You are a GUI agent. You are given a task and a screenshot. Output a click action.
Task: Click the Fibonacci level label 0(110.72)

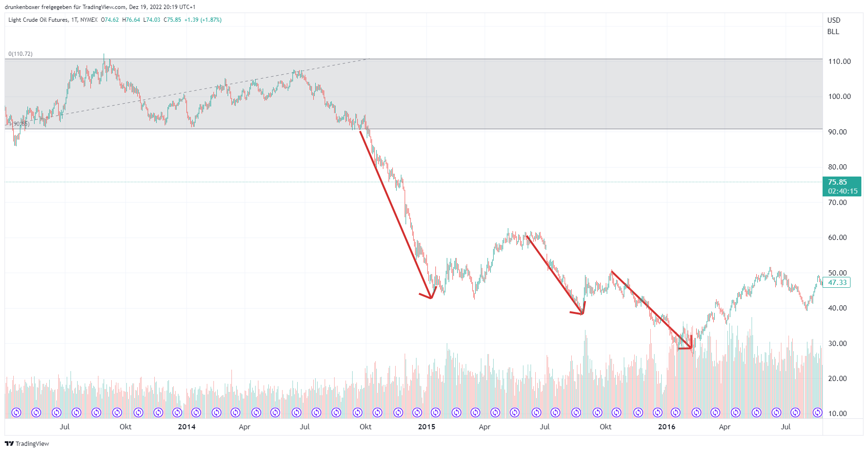click(x=20, y=54)
